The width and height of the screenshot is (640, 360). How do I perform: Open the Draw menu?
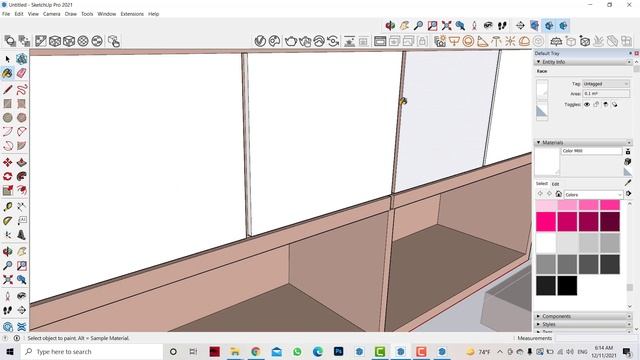pyautogui.click(x=71, y=14)
